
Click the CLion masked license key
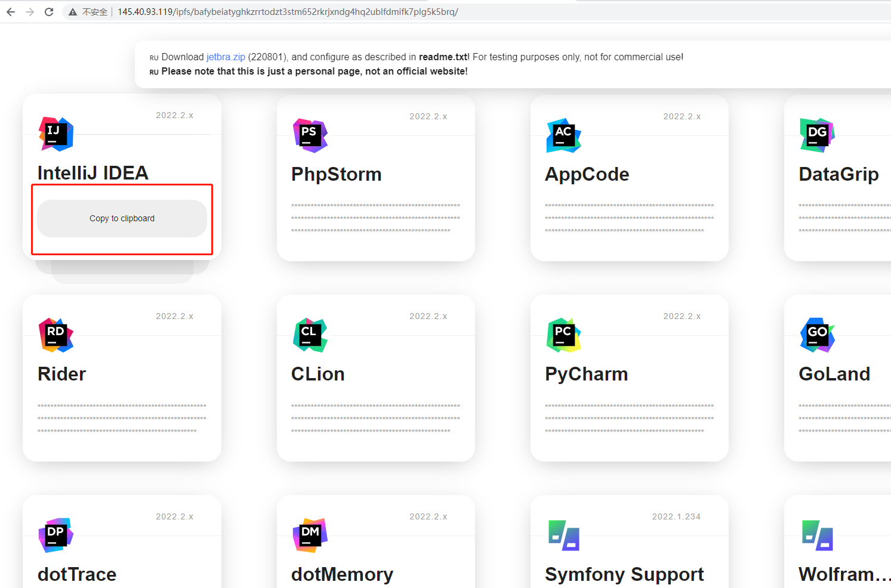click(375, 418)
